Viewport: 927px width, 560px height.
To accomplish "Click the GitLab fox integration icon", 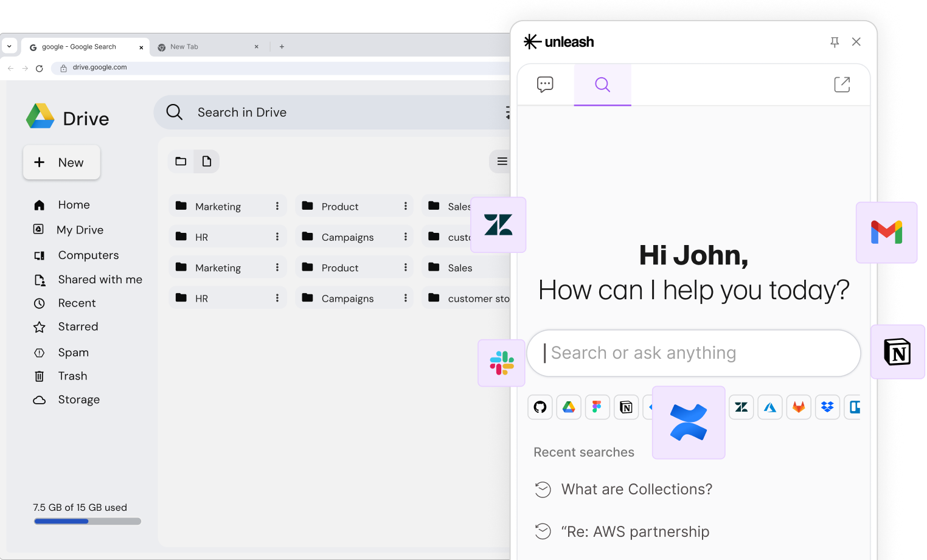I will pyautogui.click(x=799, y=407).
